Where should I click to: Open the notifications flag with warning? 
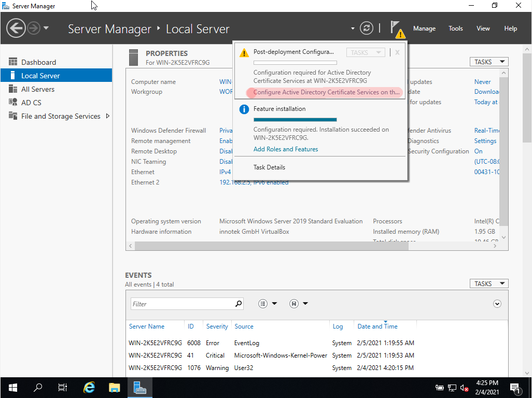pos(397,29)
